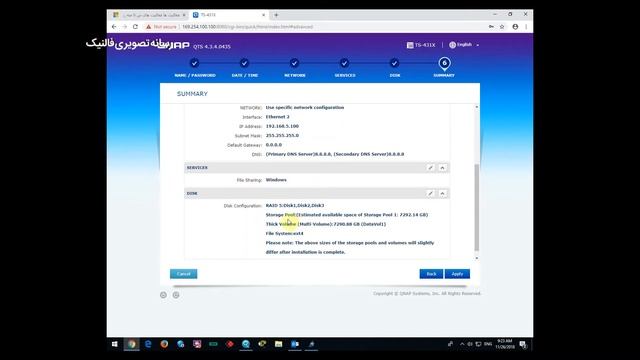640x360 pixels.
Task: Close the TS-431X browser tab
Action: coord(263,15)
